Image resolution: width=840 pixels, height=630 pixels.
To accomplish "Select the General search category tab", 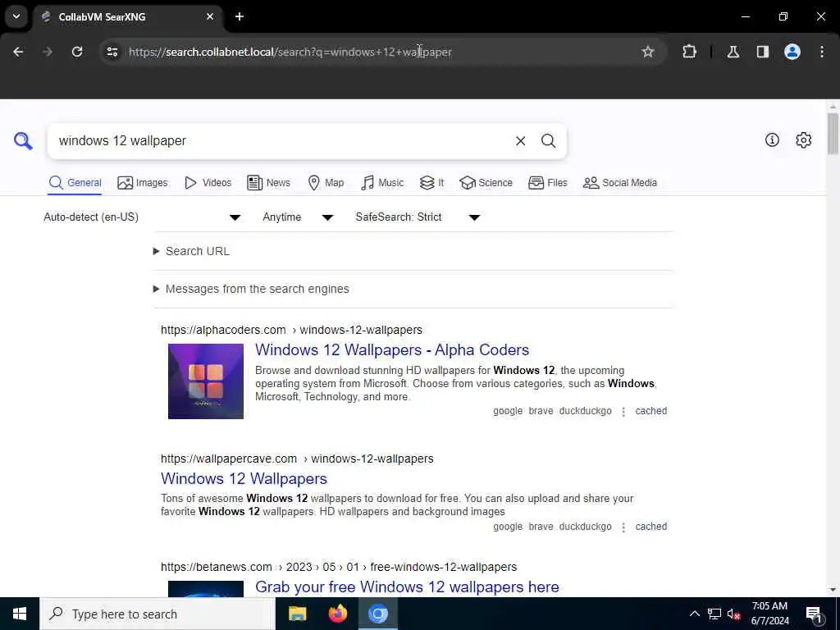I will 75,183.
